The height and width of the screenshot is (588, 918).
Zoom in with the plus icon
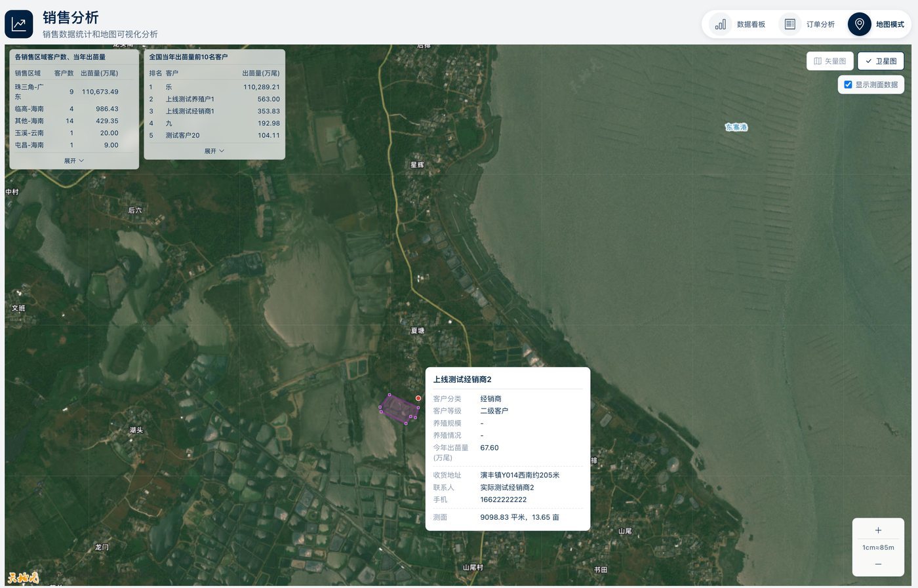[x=878, y=530]
